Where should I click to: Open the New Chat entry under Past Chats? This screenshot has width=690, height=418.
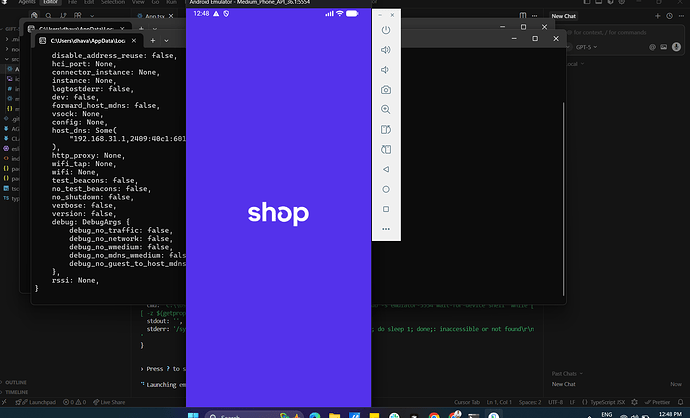(616, 384)
